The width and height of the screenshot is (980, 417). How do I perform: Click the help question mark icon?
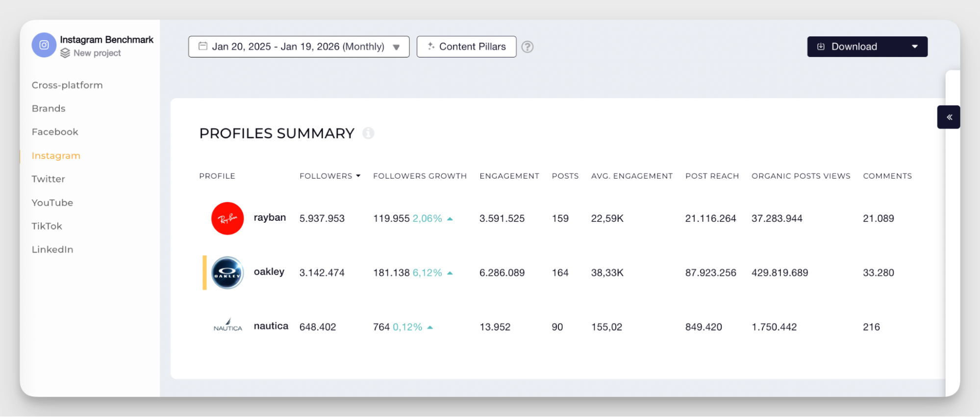tap(527, 47)
